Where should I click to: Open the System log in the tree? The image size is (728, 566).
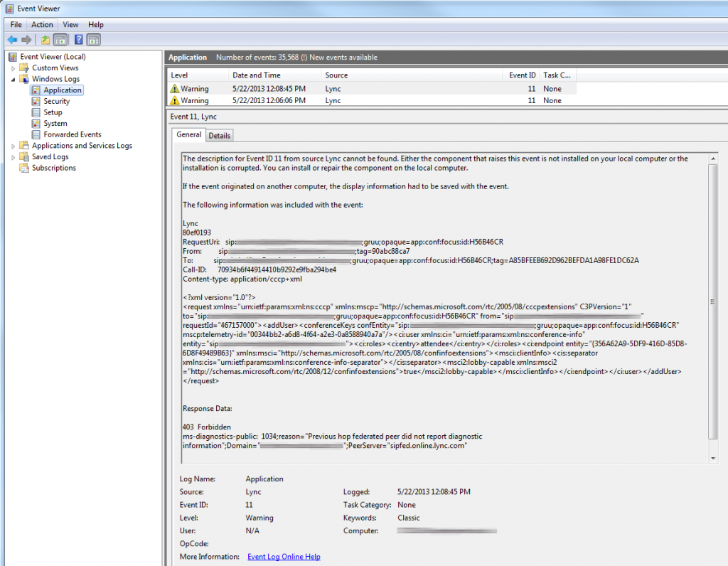click(55, 124)
